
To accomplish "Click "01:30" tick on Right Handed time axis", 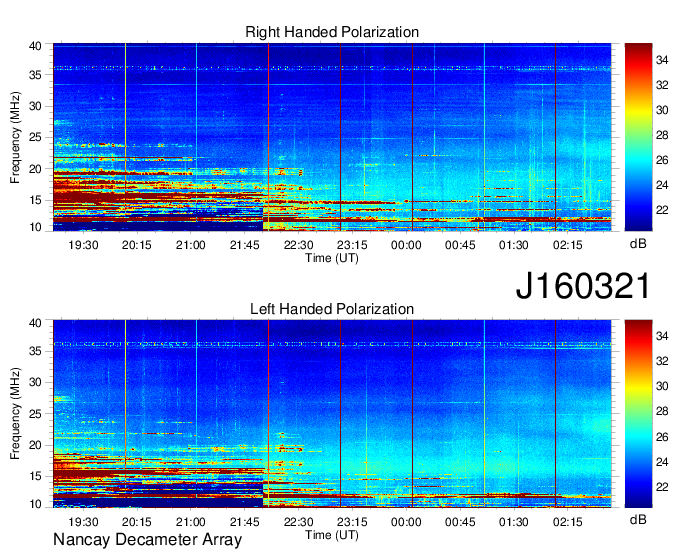I will click(513, 245).
